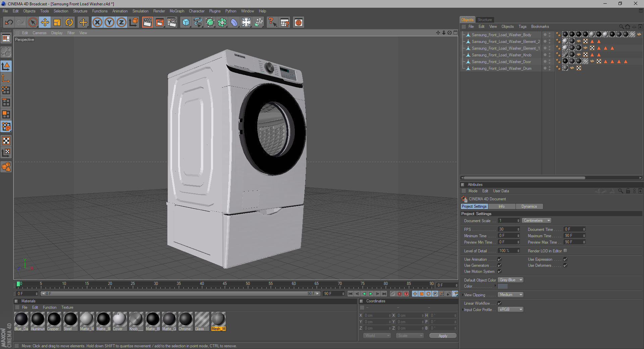Screen dimensions: 644x349
Task: Click the orange sphere icon in left sidebar
Action: click(6, 167)
